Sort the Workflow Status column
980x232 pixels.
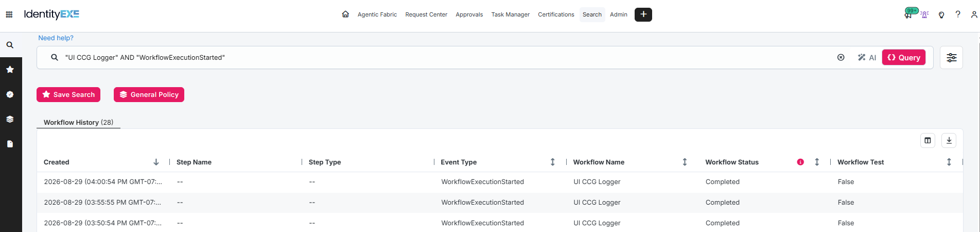pyautogui.click(x=817, y=162)
